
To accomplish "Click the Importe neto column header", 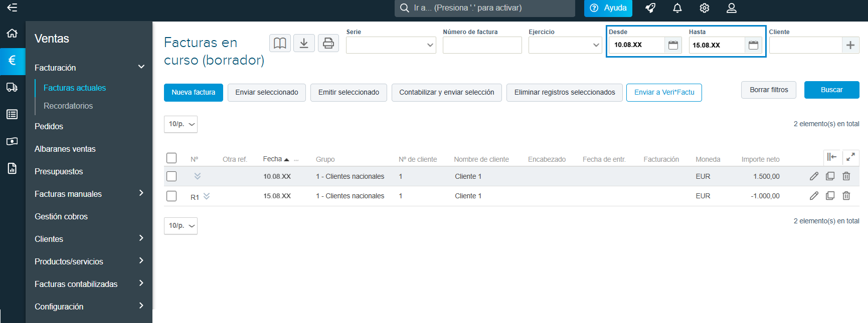I will click(761, 159).
